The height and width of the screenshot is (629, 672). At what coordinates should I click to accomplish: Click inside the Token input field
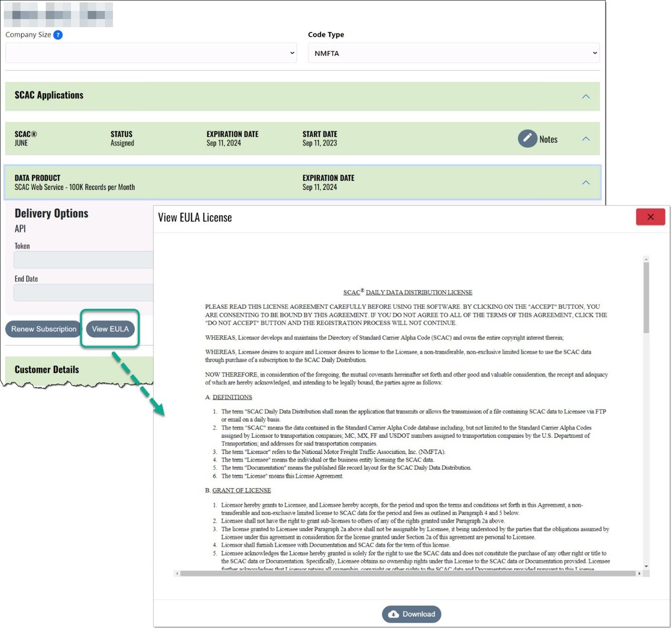pos(81,260)
